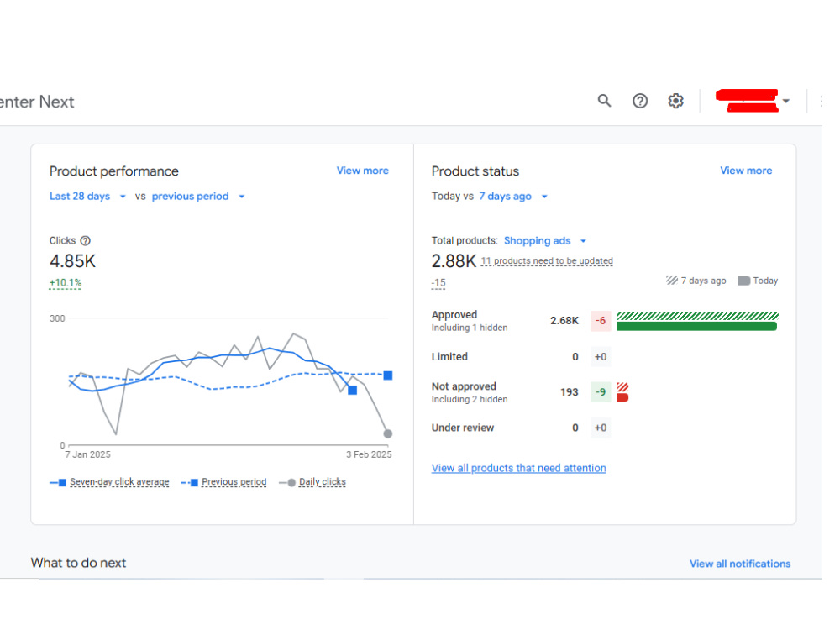Click 11 products need to be updated
840x630 pixels.
tap(547, 261)
